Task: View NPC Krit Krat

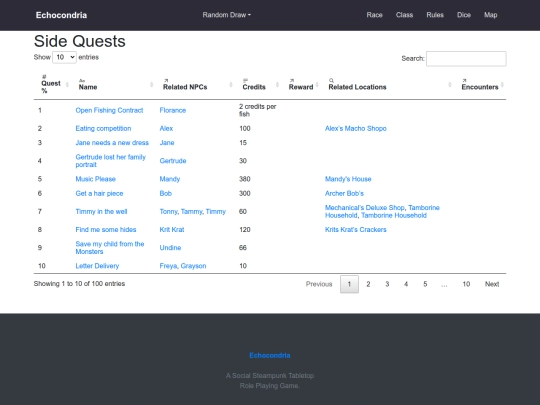Action: [172, 230]
